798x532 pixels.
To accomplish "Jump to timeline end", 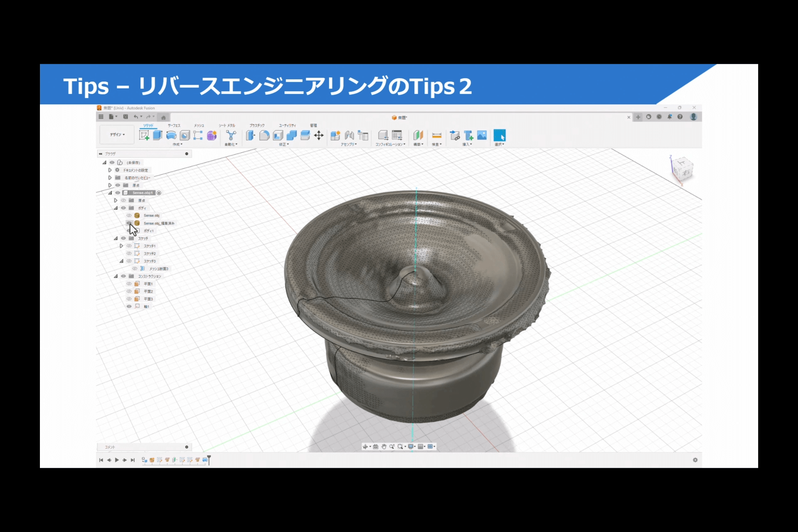I will (133, 460).
